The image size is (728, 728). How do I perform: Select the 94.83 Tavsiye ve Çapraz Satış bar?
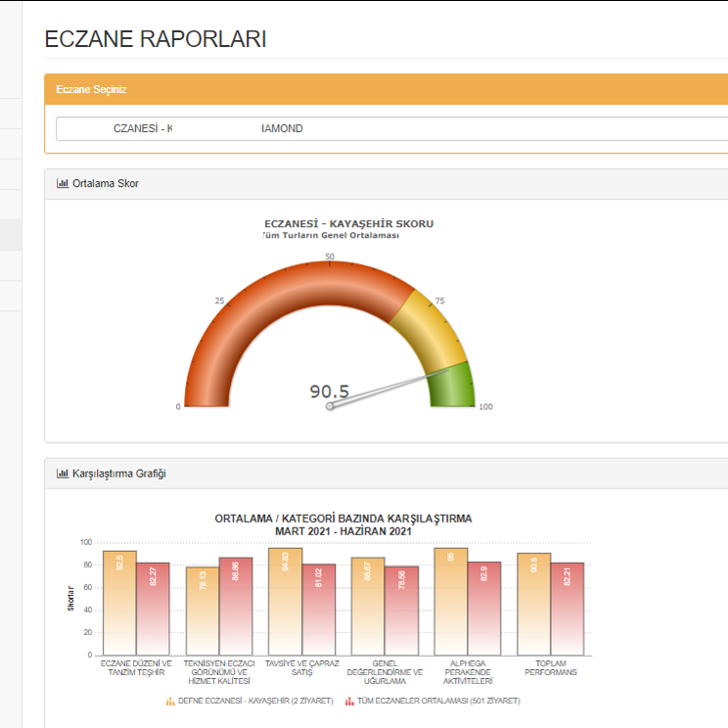click(285, 602)
